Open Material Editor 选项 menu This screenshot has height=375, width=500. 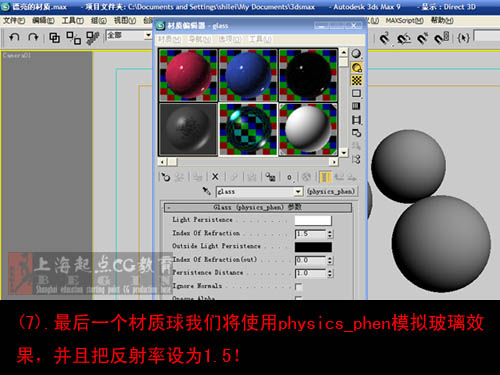tap(230, 39)
